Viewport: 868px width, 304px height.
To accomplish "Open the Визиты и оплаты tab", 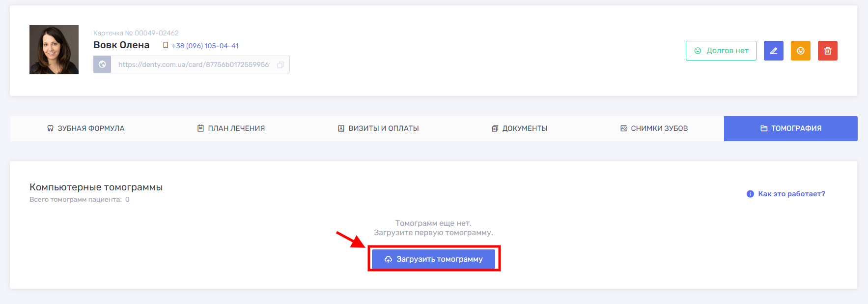I will (x=378, y=128).
